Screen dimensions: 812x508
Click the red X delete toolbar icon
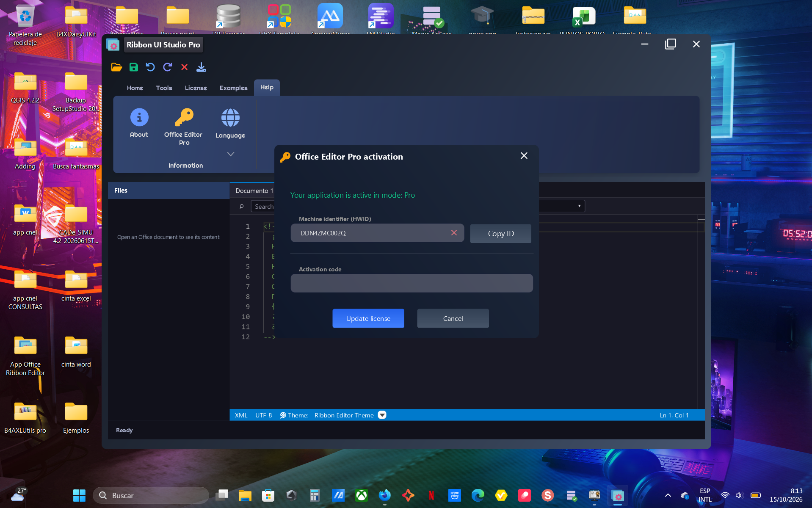184,67
